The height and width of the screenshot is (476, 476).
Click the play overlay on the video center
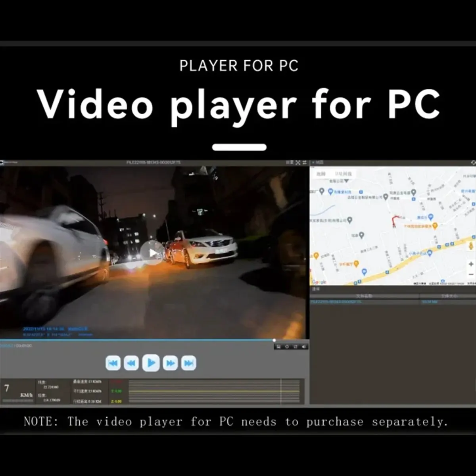point(152,252)
